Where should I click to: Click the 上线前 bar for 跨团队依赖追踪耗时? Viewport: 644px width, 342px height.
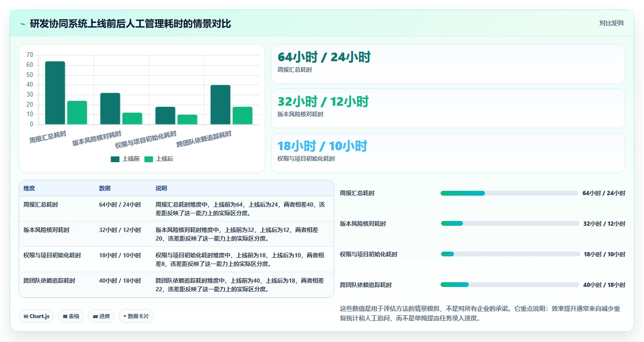[x=220, y=105]
